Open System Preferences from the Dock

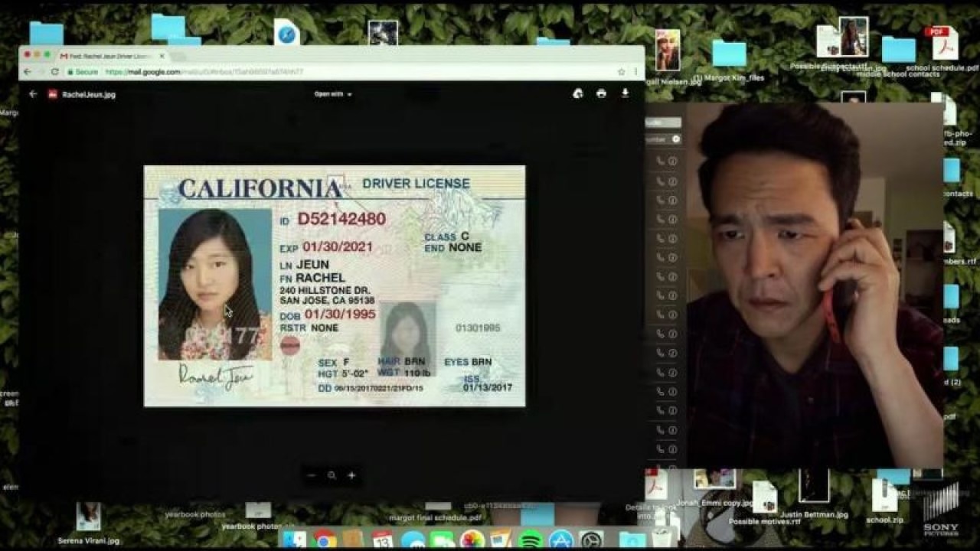point(591,540)
